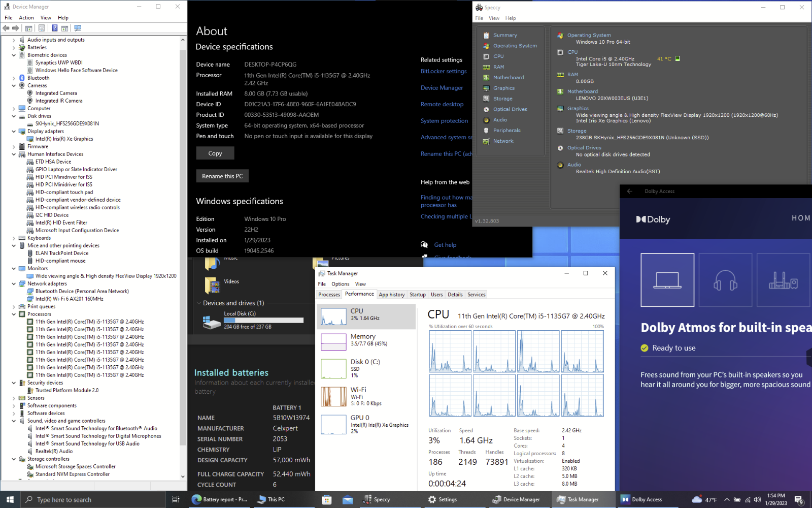Toggle the Show/Hide Action Pane toolbar icon
Viewport: 812px width, 508px height.
pos(65,28)
